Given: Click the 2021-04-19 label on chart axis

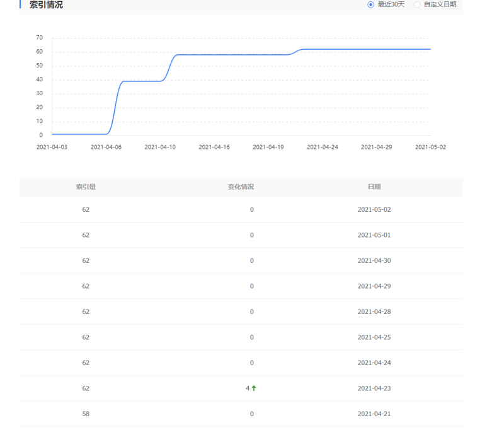Looking at the screenshot, I should 268,147.
